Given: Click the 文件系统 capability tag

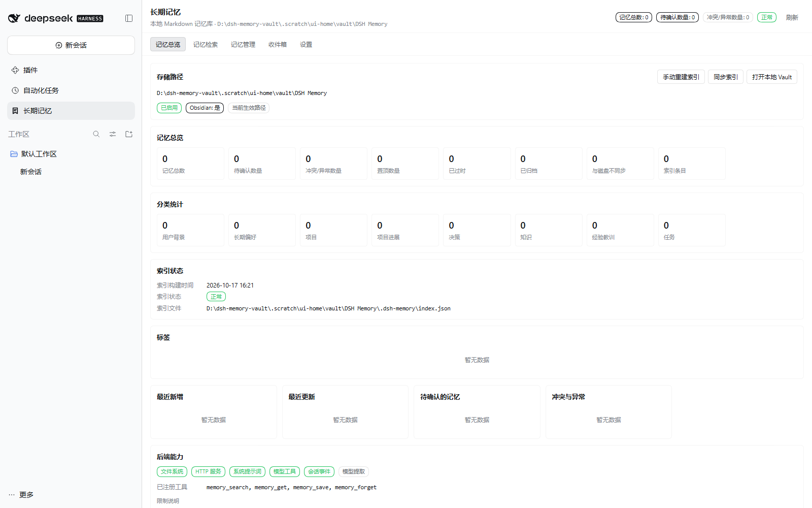Looking at the screenshot, I should (172, 471).
